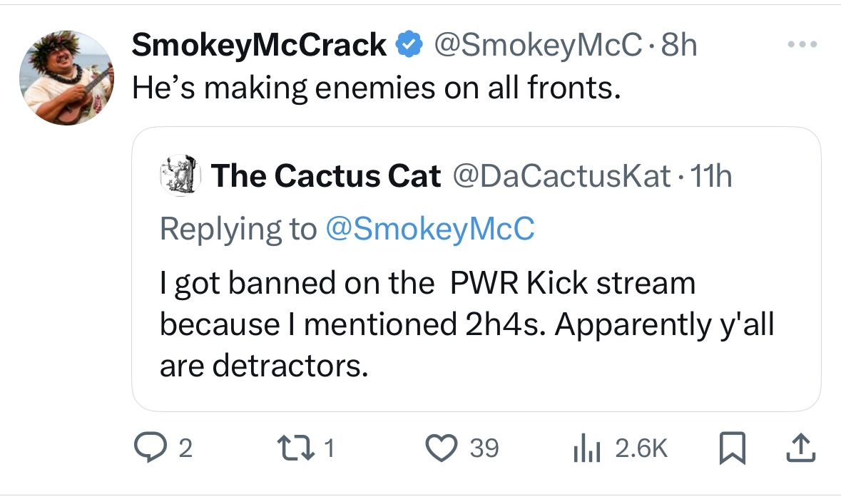This screenshot has width=841, height=504.
Task: Open the @SmokeyMcC handle in the tweet header
Action: click(x=537, y=44)
